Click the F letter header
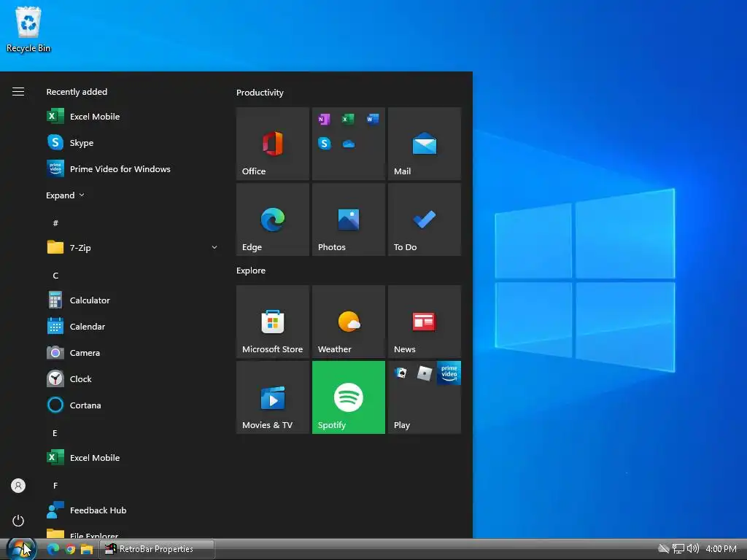 click(55, 485)
